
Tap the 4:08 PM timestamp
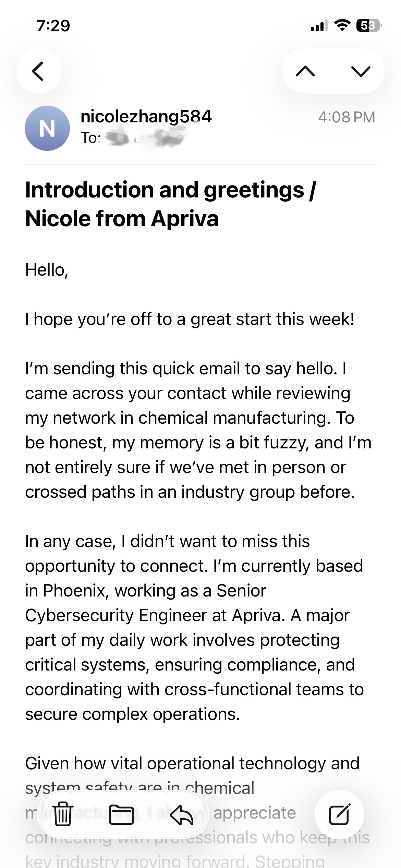[x=347, y=117]
